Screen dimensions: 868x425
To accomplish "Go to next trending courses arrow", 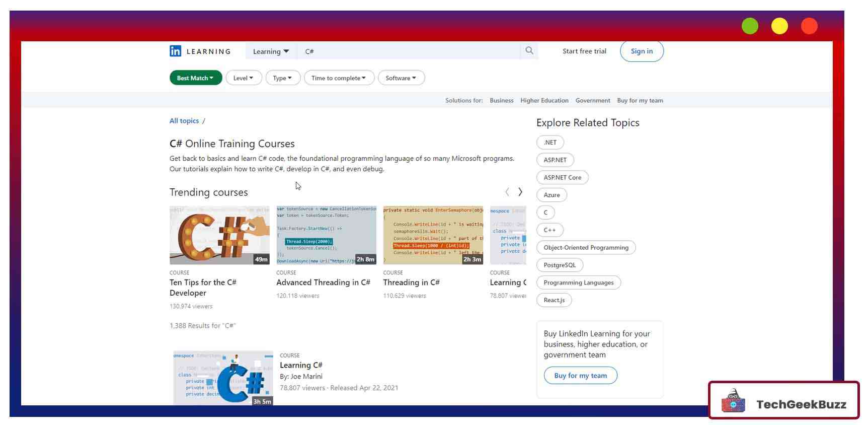I will pos(520,192).
